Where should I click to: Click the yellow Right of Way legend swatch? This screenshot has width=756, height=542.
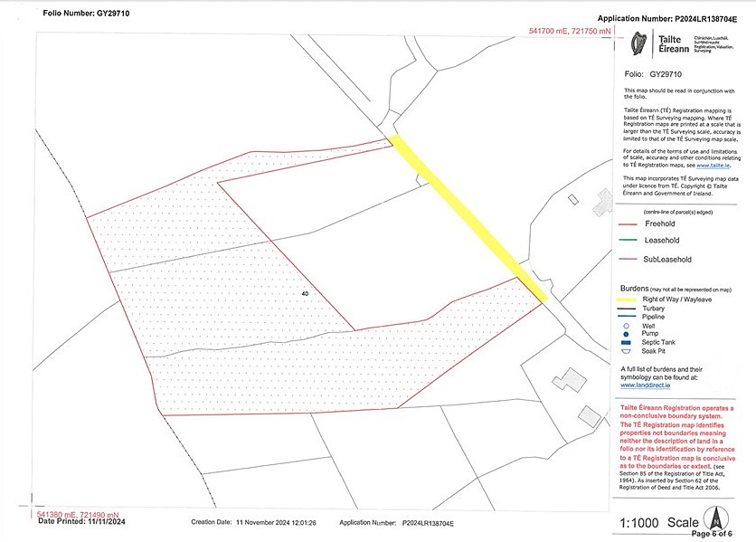point(626,300)
